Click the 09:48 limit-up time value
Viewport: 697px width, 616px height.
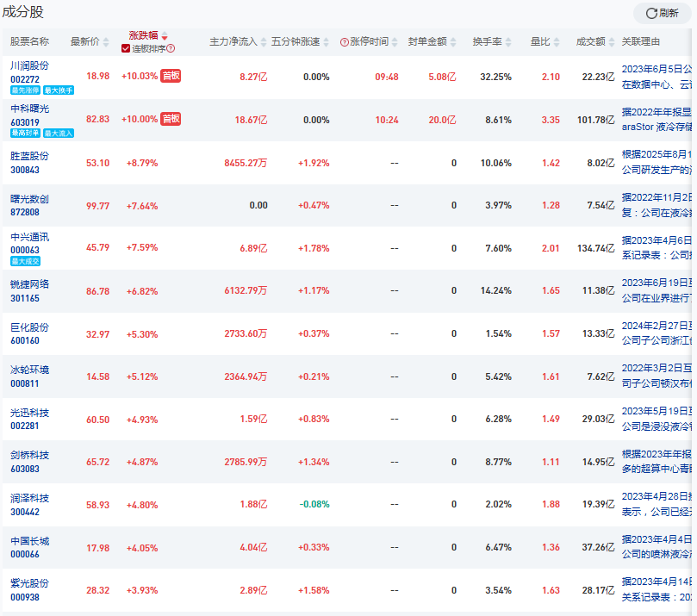pyautogui.click(x=387, y=77)
